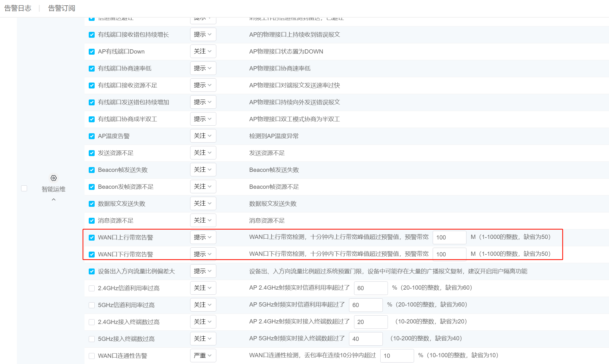
Task: Switch to the 告警日志 tab
Action: (18, 8)
